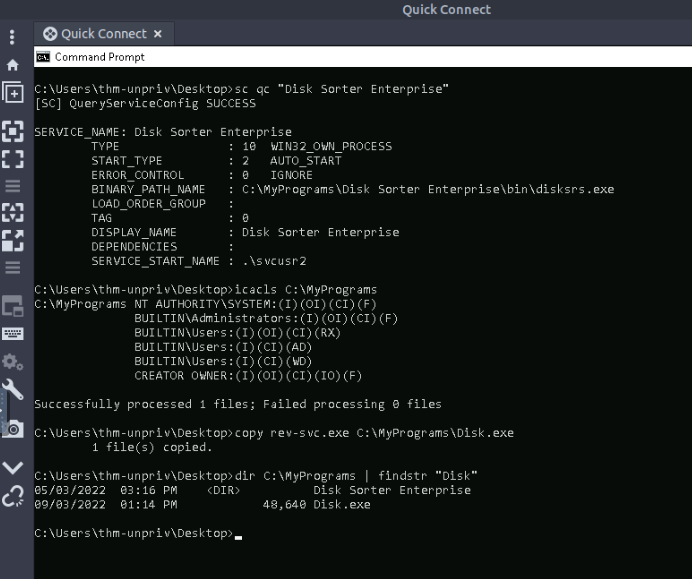Open the three-dot menu in sidebar
The image size is (692, 579).
coord(12,37)
